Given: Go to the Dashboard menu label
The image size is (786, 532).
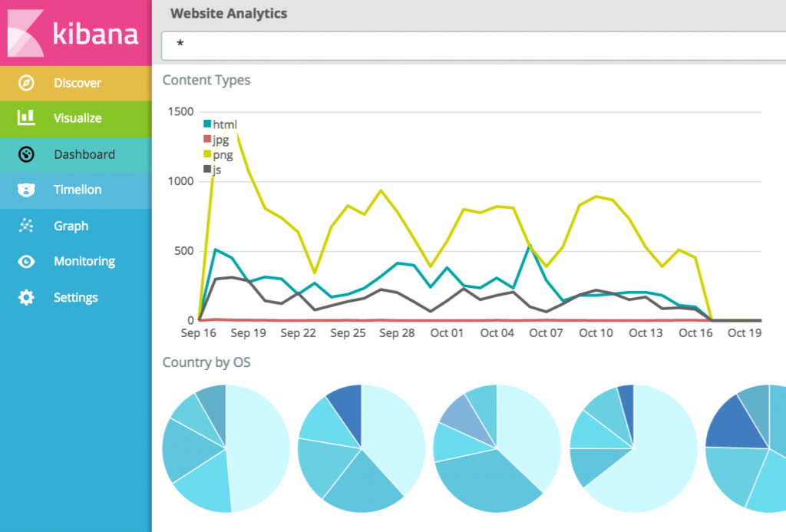Looking at the screenshot, I should click(x=84, y=154).
